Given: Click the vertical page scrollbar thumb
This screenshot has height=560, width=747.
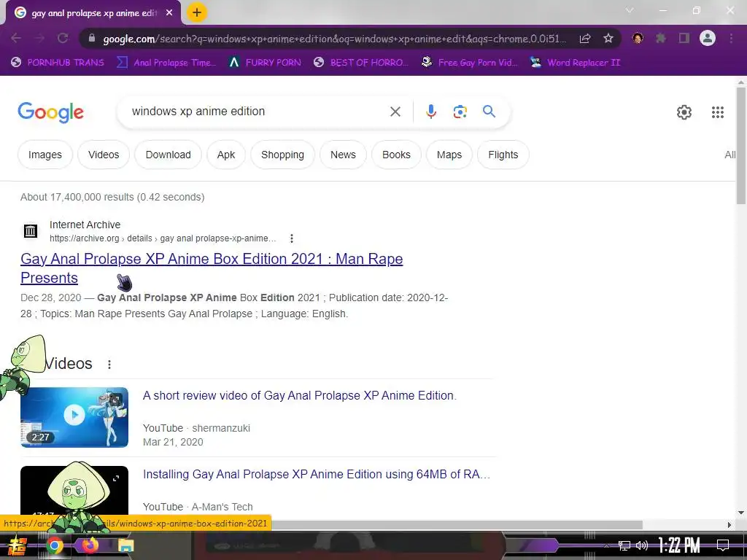Looking at the screenshot, I should (741, 146).
